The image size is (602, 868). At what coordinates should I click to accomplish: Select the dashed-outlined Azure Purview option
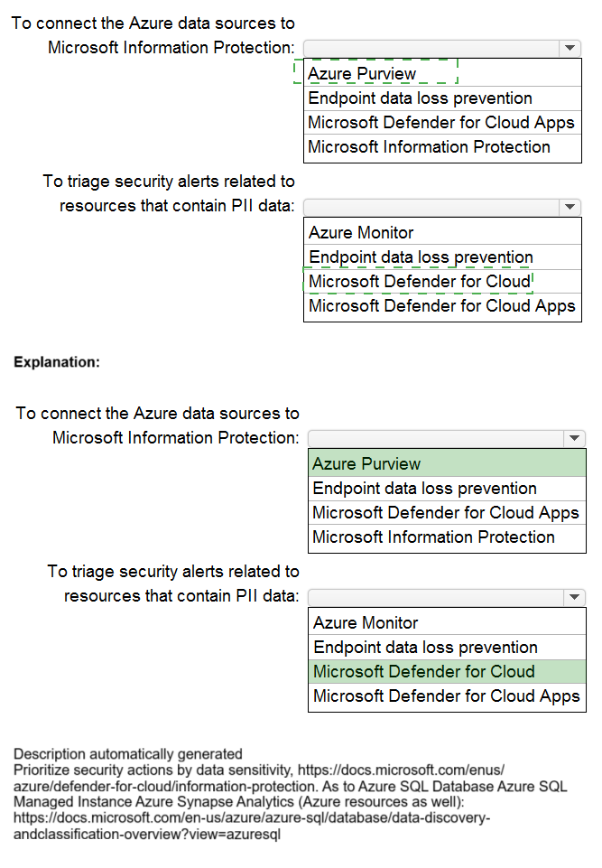pos(363,74)
